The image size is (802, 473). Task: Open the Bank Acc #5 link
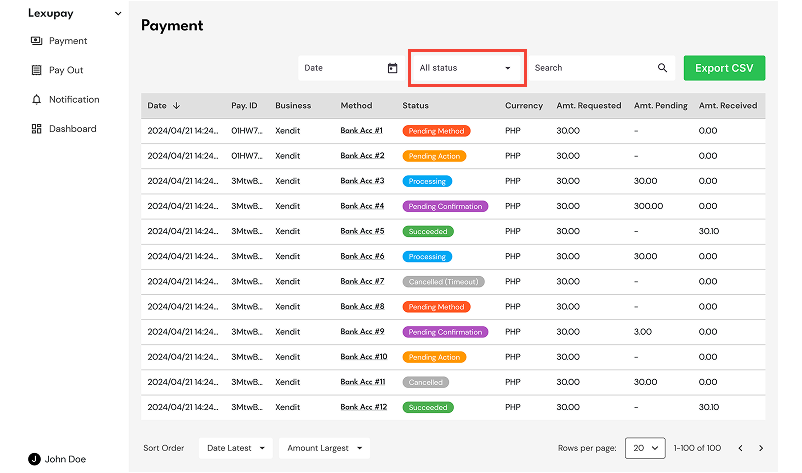[363, 231]
